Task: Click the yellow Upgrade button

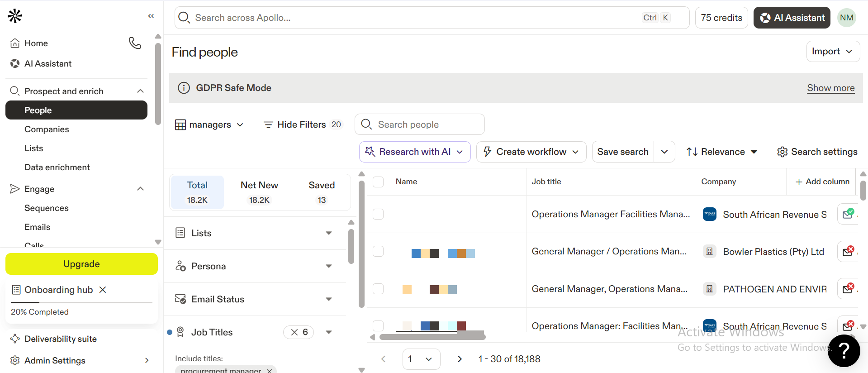Action: click(81, 264)
